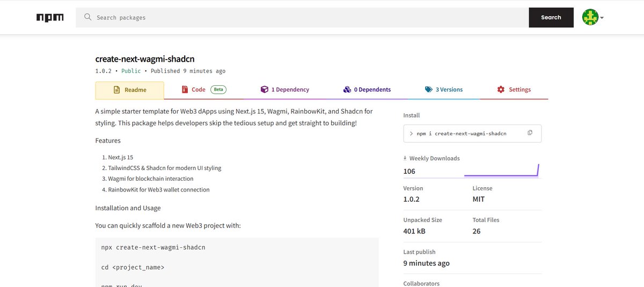Viewport: 644px width, 287px height.
Task: Click the Collaborators heading
Action: tap(421, 283)
